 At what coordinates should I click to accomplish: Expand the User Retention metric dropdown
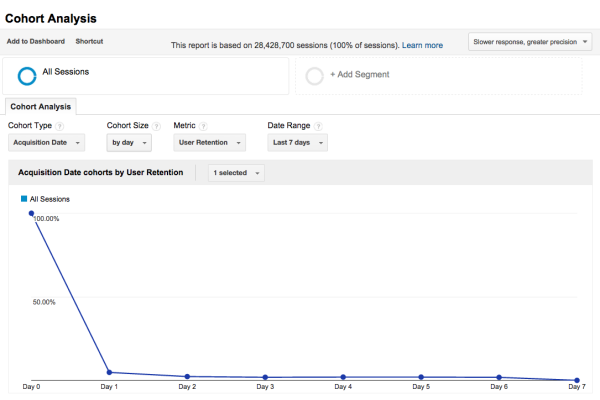pos(209,143)
